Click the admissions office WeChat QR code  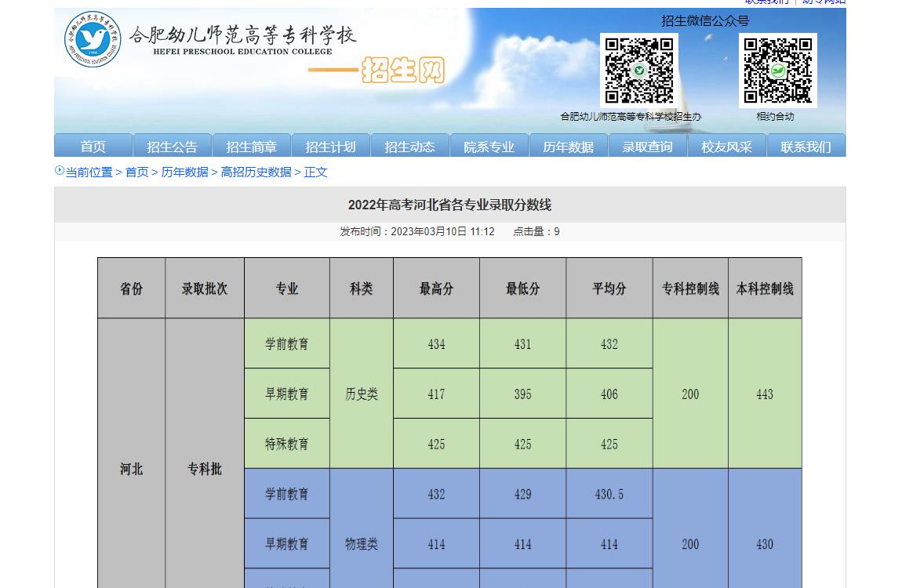tap(639, 70)
